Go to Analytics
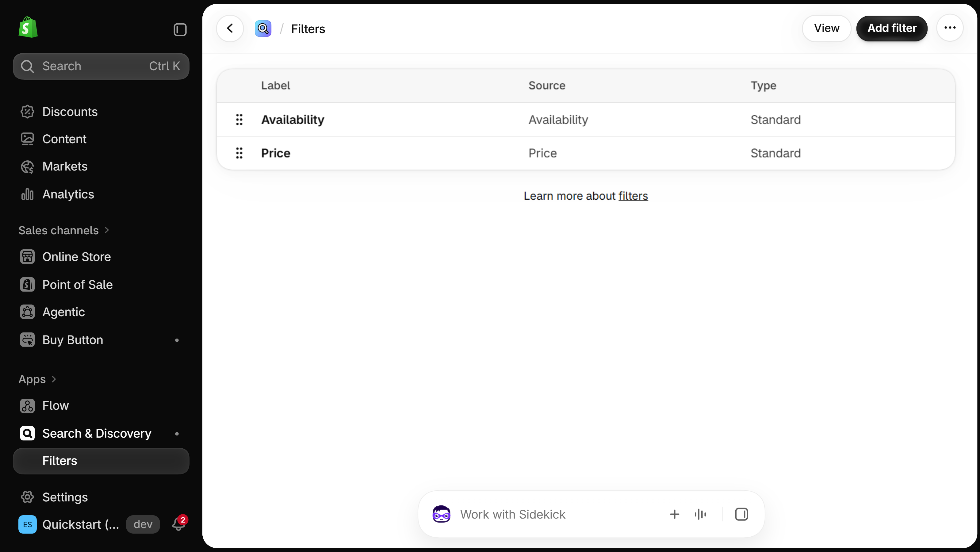This screenshot has height=552, width=980. click(x=101, y=194)
